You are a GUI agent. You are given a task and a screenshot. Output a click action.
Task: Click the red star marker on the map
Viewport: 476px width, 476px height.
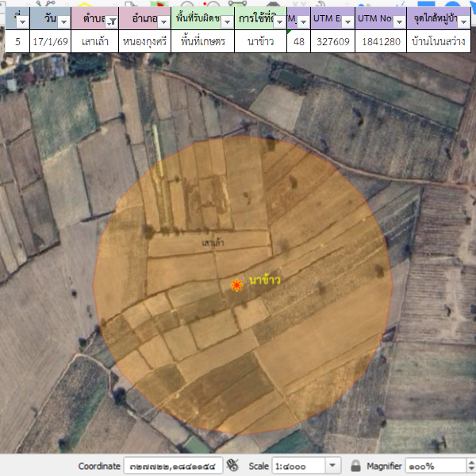(x=236, y=285)
